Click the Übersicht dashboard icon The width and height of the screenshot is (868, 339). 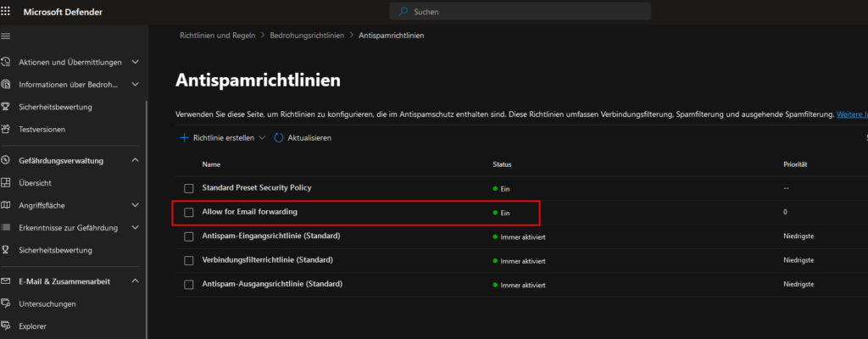[6, 183]
